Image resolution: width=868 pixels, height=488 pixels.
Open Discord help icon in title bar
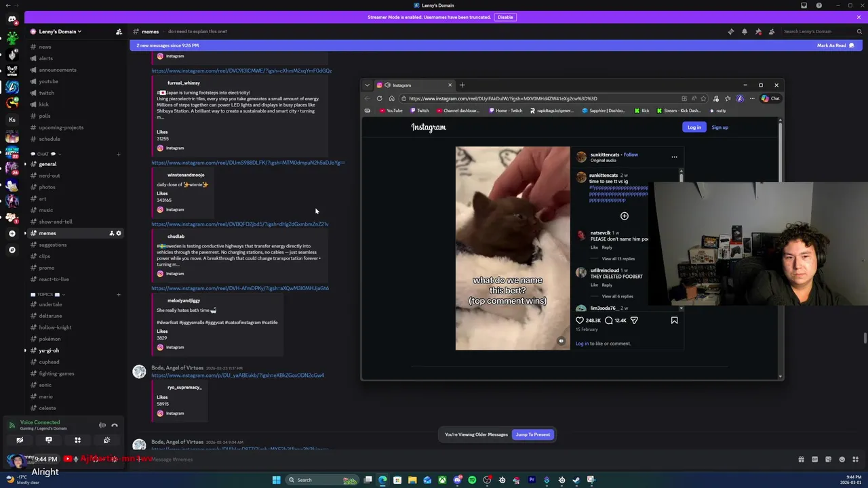point(819,5)
